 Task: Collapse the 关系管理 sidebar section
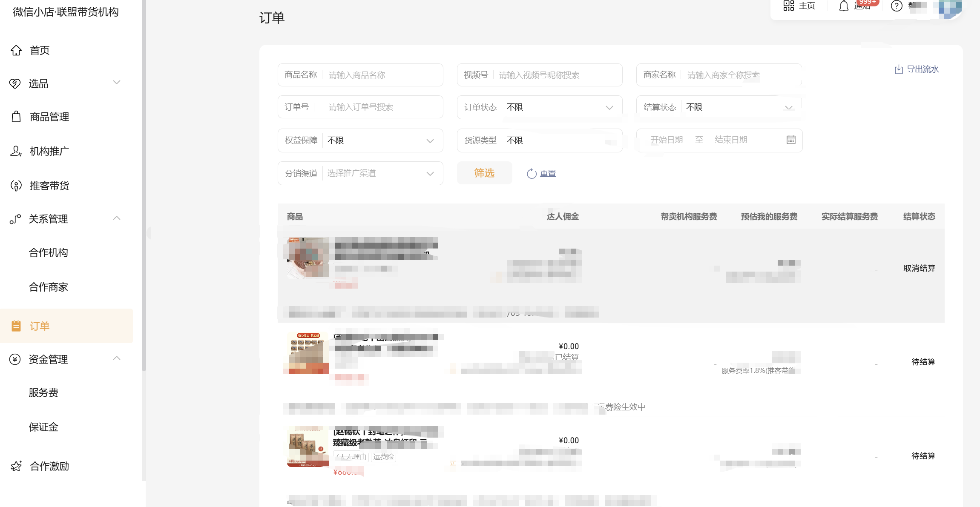point(116,218)
